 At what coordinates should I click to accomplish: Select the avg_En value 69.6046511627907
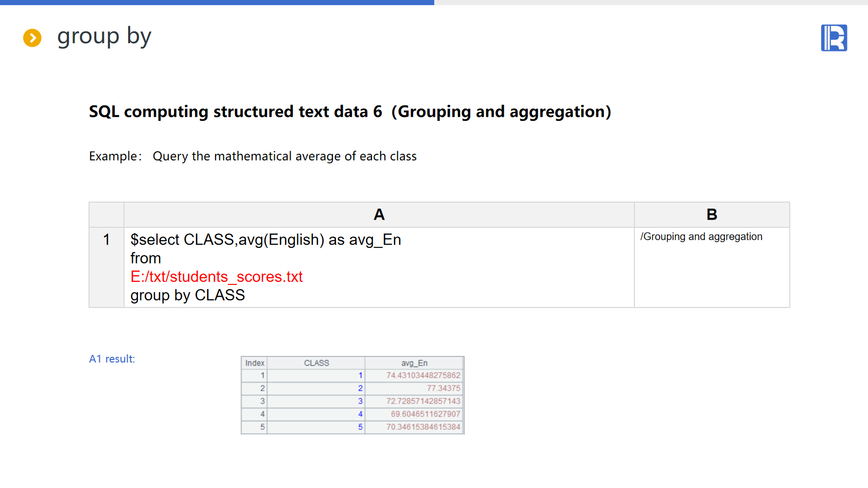tap(425, 414)
